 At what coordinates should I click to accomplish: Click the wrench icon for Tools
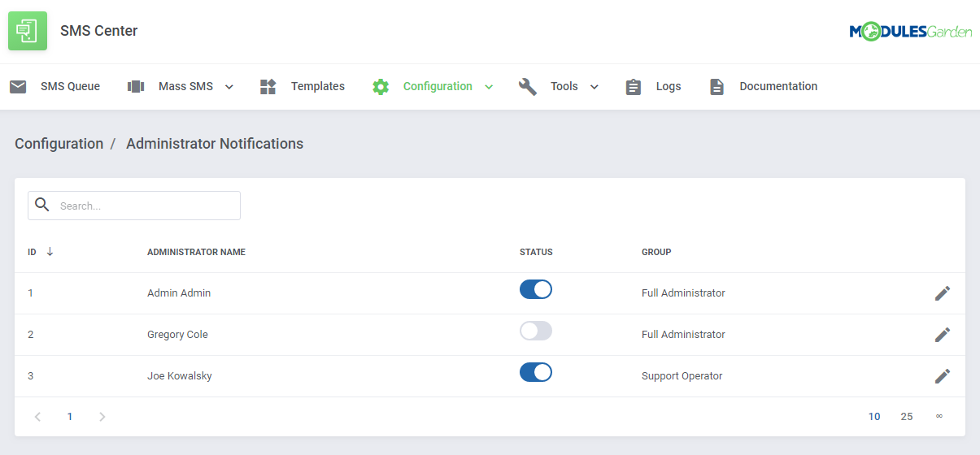pyautogui.click(x=528, y=86)
